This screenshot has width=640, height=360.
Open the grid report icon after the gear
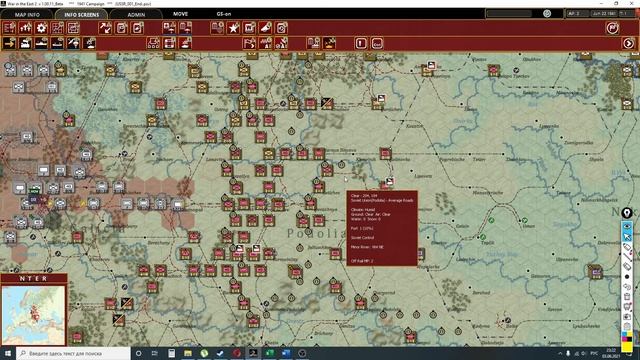click(57, 28)
